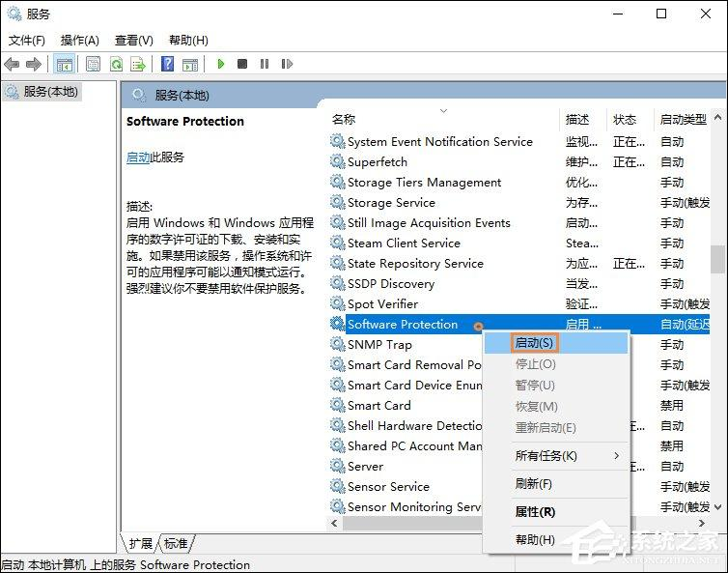Click gear icon of Storage Tiers Management
Image resolution: width=728 pixels, height=573 pixels.
click(x=338, y=182)
